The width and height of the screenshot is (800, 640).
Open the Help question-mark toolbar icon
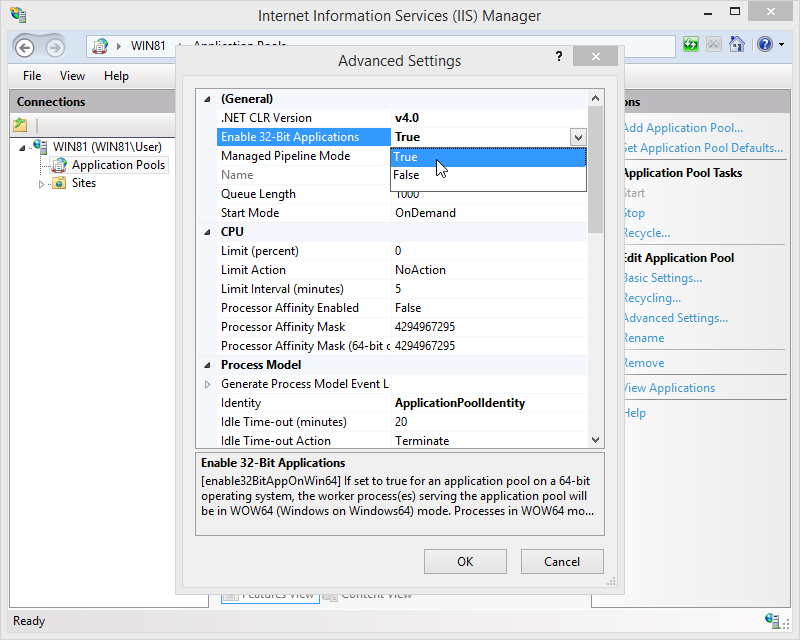pos(764,44)
